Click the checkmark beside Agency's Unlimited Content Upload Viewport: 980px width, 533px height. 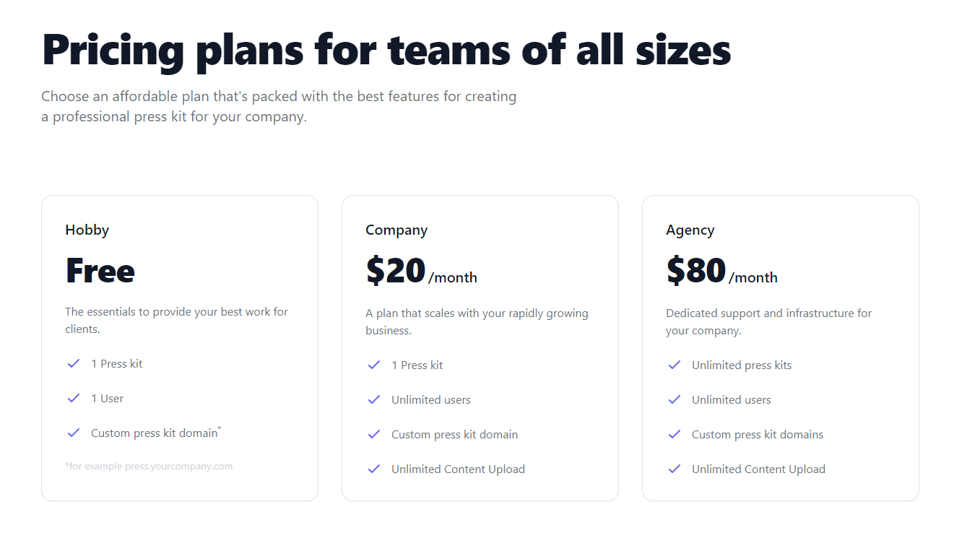(x=674, y=469)
